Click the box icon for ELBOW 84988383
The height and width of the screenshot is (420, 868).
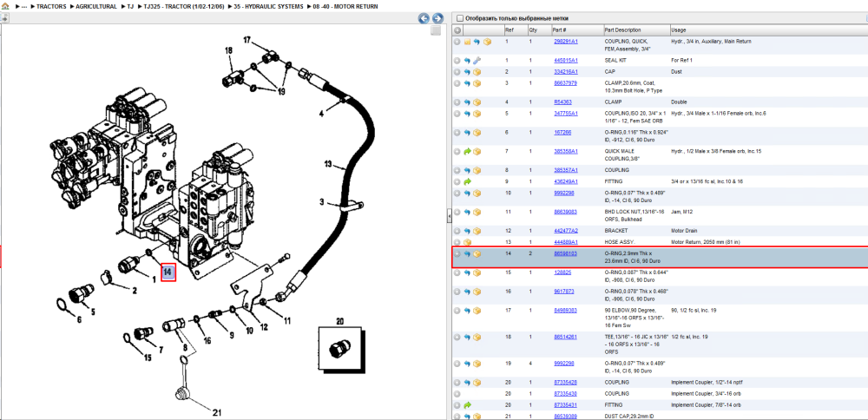(x=477, y=311)
